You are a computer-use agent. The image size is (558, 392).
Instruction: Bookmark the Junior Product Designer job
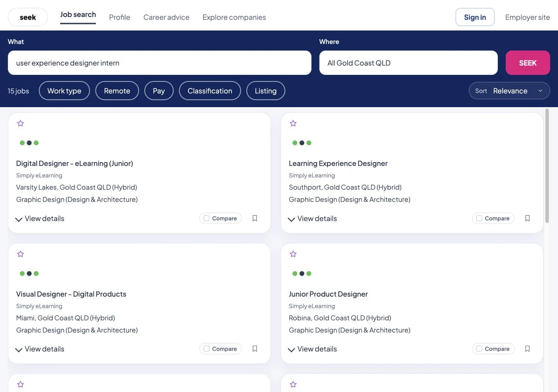pyautogui.click(x=527, y=349)
